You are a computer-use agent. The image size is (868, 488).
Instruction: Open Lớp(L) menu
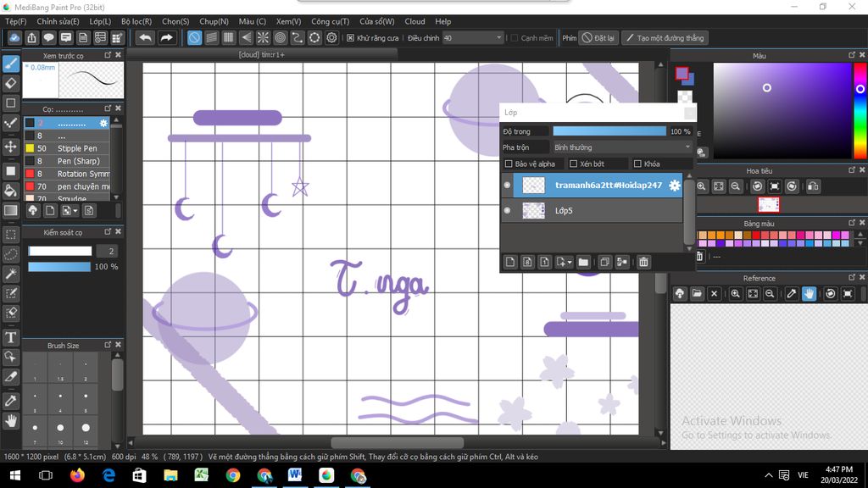tap(100, 21)
